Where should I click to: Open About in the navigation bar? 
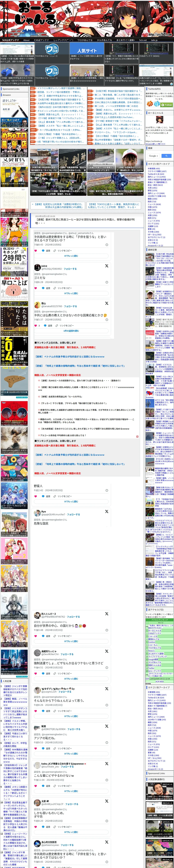point(26,40)
